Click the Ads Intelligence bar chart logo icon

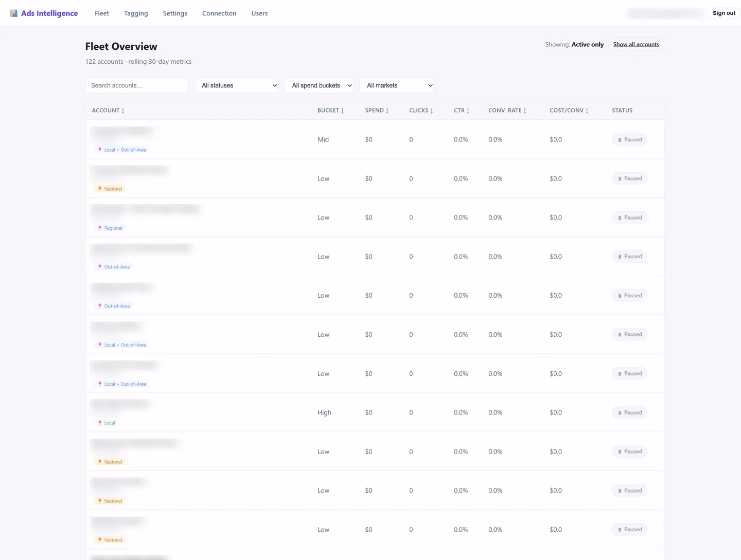coord(13,13)
